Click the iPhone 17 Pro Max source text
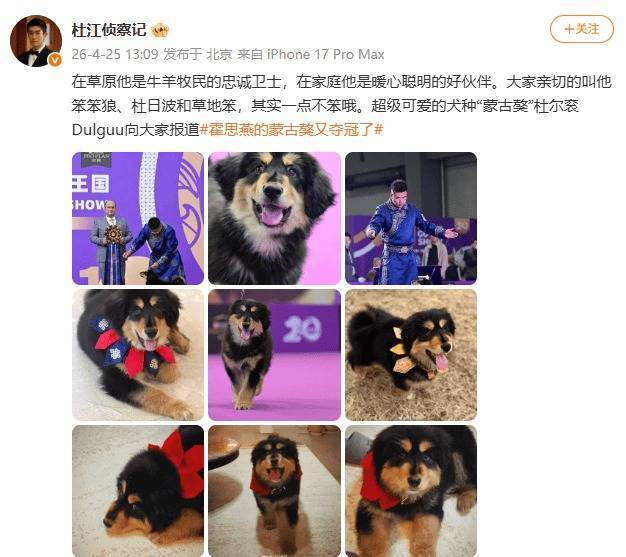This screenshot has width=626, height=557. click(x=325, y=54)
